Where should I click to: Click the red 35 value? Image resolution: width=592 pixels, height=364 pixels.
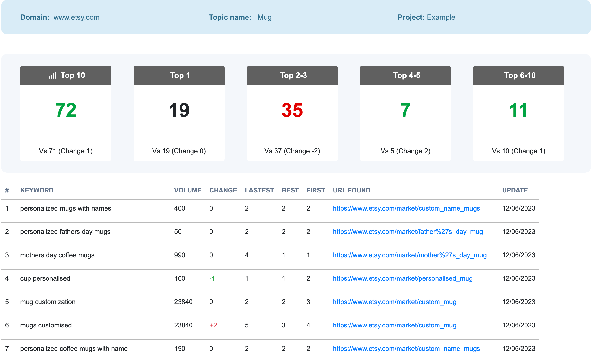tap(293, 110)
